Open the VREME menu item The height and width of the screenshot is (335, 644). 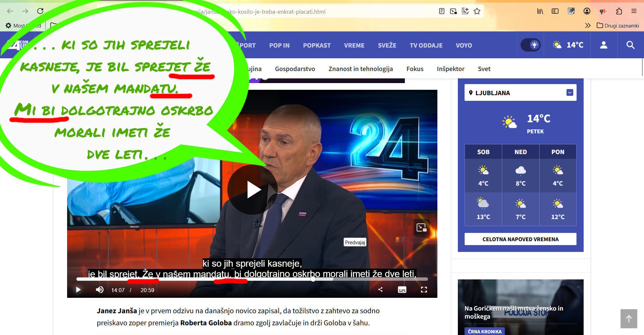(354, 45)
